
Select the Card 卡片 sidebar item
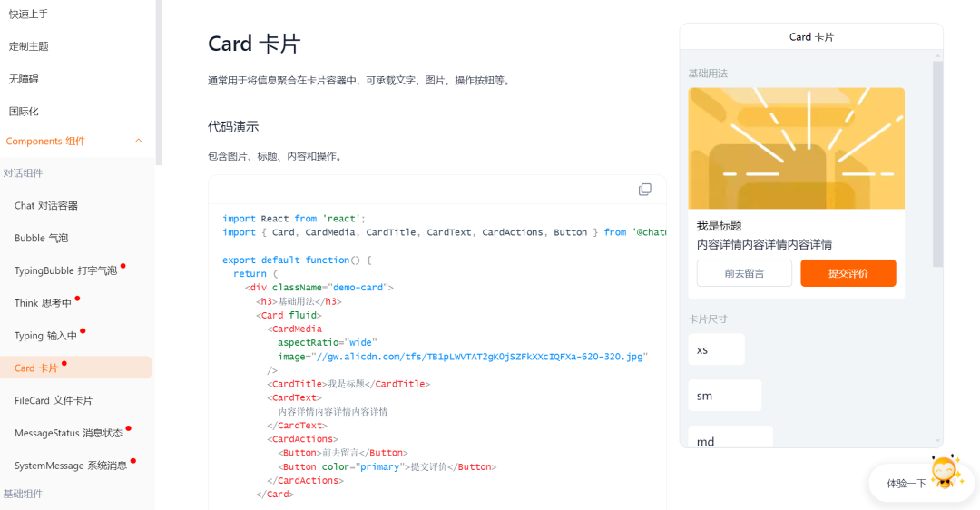[x=75, y=368]
